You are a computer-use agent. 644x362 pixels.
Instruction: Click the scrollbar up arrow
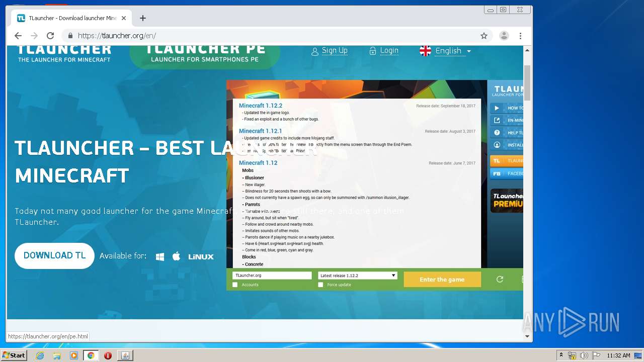click(527, 50)
